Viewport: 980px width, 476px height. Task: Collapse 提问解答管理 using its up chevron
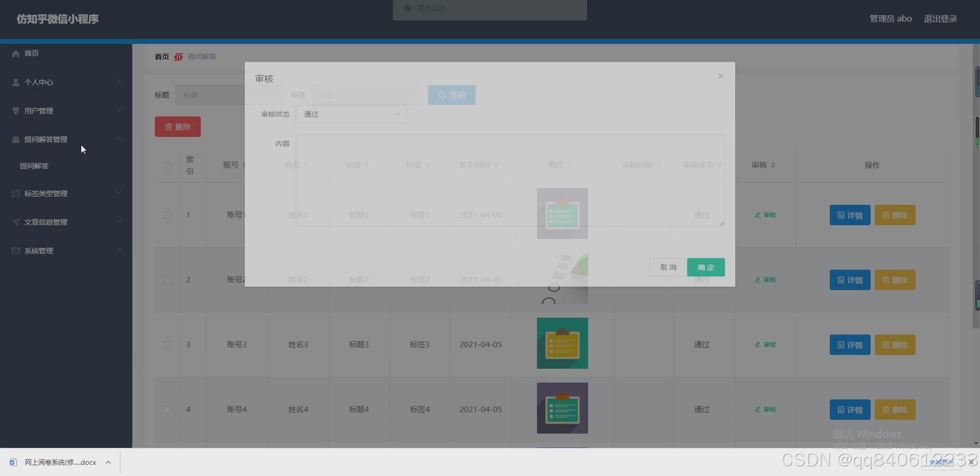119,138
